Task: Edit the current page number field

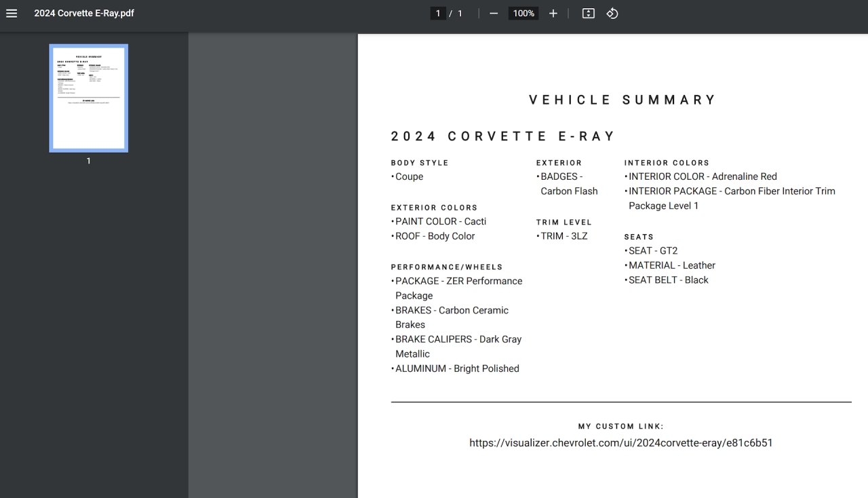Action: (438, 14)
